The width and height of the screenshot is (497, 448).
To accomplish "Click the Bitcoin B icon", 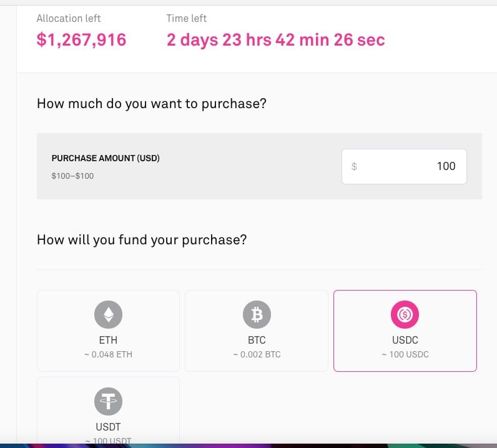I will 257,314.
